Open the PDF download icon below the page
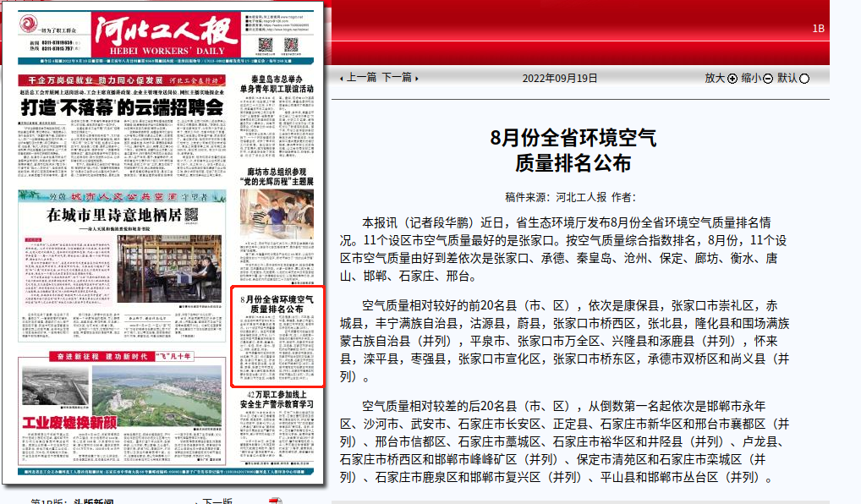861x504 pixels. coord(275,501)
